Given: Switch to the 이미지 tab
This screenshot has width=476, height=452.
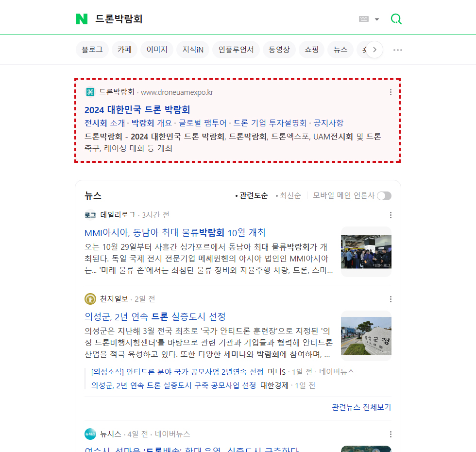Looking at the screenshot, I should [157, 50].
